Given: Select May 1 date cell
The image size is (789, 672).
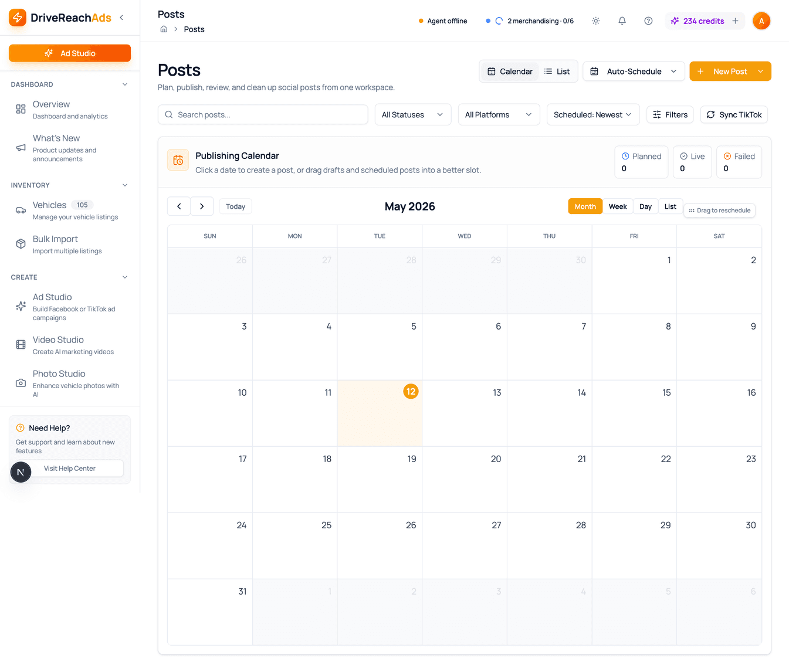Looking at the screenshot, I should (x=634, y=281).
